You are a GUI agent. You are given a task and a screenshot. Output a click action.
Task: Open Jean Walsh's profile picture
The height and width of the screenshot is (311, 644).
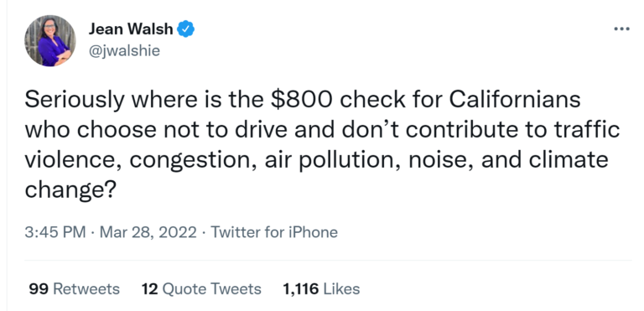50,41
